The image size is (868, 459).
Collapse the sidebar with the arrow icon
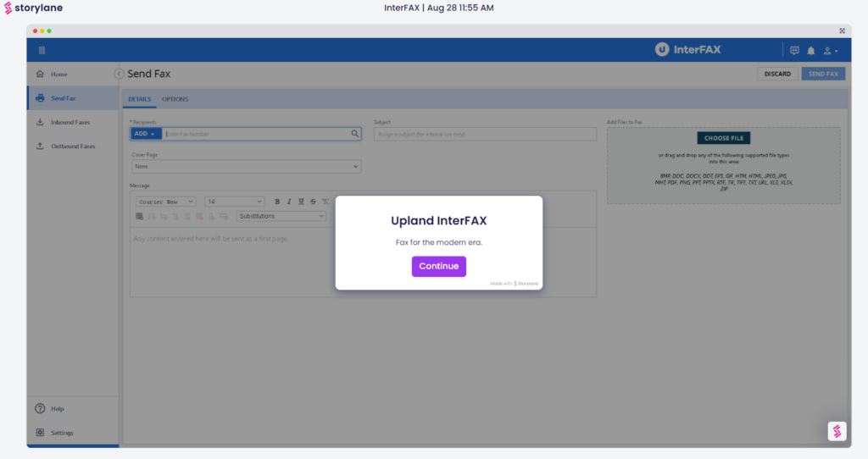coord(119,74)
